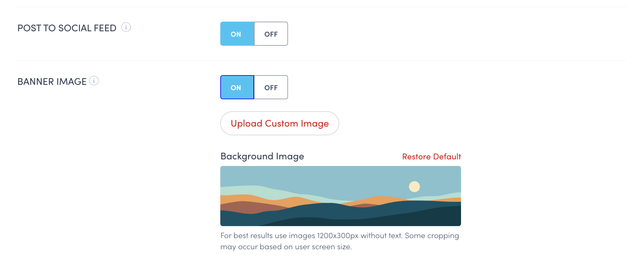Click the pale sun in the banner preview
Viewport: 644px width, 273px height.
click(x=414, y=187)
